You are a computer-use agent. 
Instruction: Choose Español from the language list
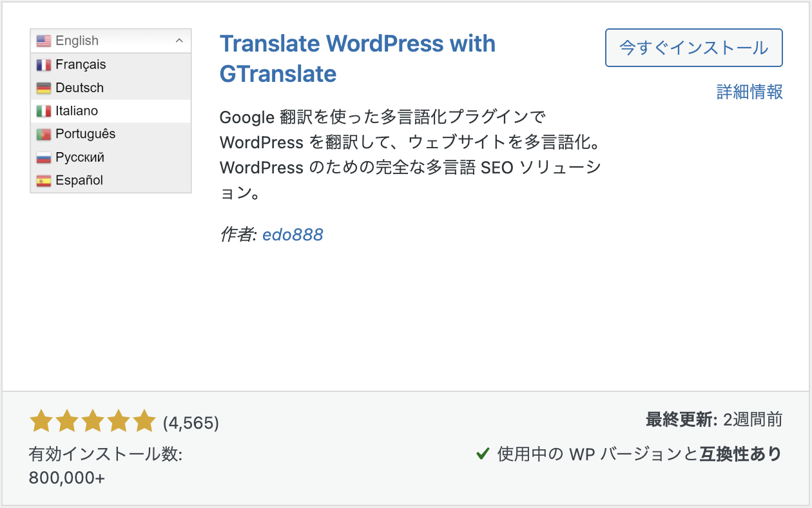coord(111,181)
